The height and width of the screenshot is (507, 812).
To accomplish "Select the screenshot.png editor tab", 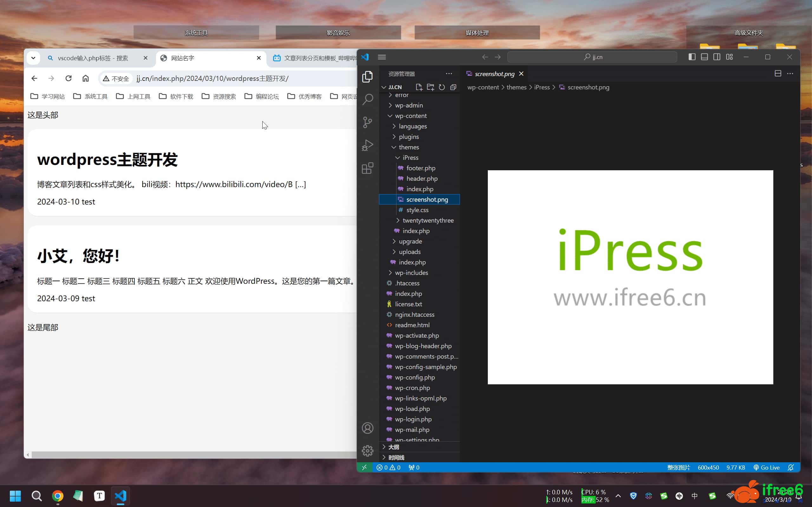I will coord(494,74).
